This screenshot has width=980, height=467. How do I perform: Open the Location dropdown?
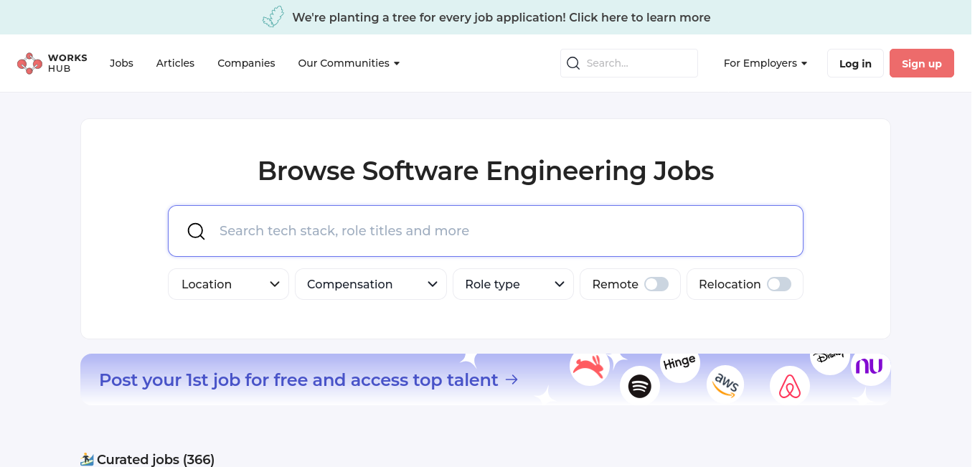(228, 284)
